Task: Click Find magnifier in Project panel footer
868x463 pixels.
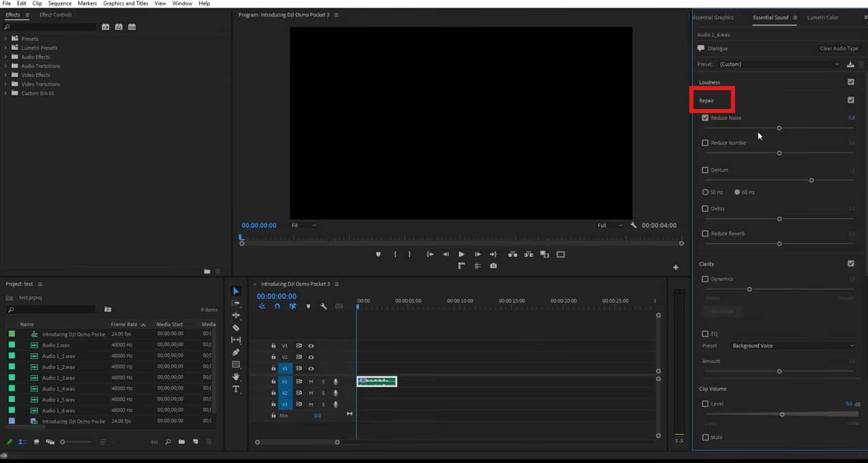Action: click(168, 442)
